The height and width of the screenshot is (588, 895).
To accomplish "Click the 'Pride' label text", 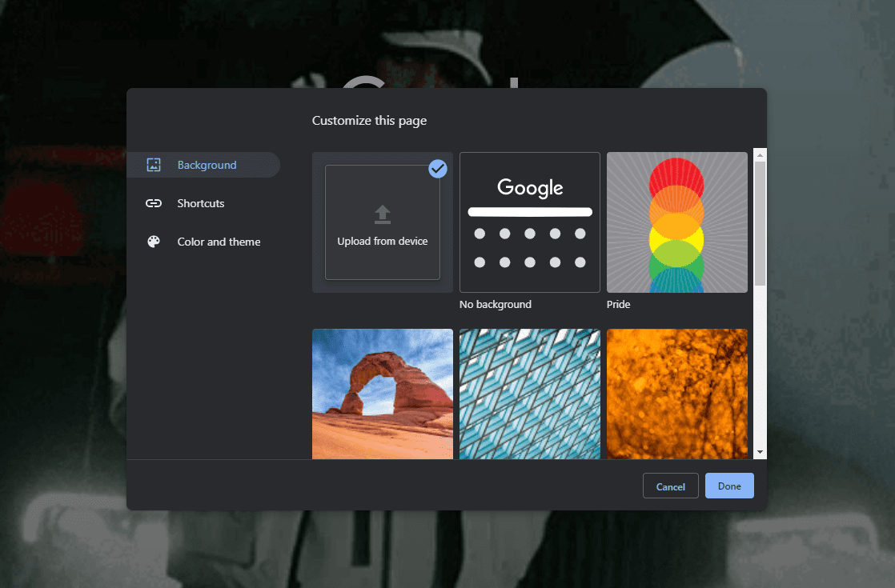I will pyautogui.click(x=618, y=305).
